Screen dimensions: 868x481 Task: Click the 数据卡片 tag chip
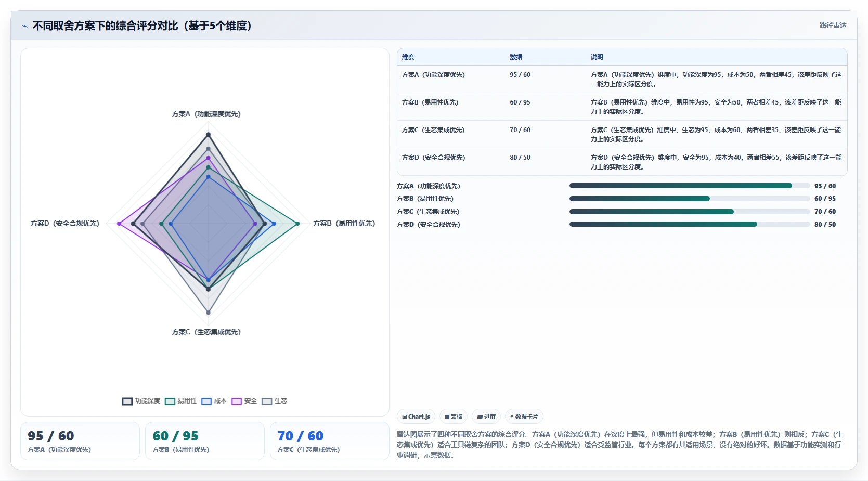tap(524, 417)
